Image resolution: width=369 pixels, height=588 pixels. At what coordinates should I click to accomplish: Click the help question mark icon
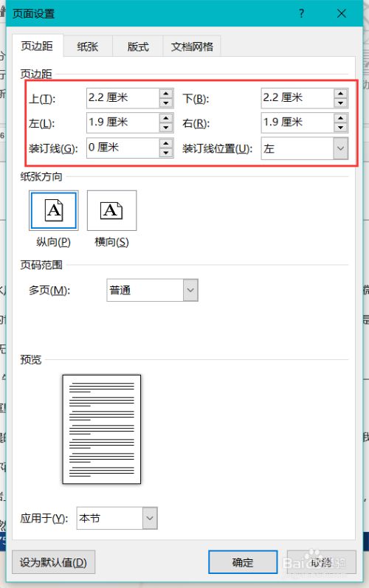pos(302,14)
